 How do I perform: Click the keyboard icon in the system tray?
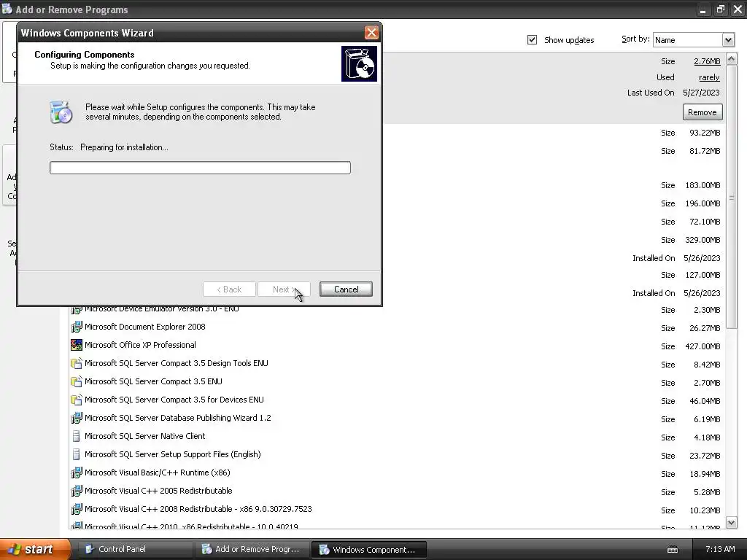pos(672,550)
